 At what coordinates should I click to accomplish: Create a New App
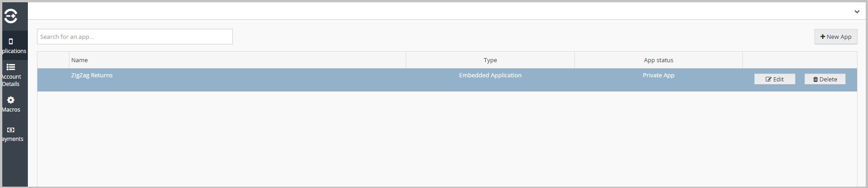[x=836, y=37]
